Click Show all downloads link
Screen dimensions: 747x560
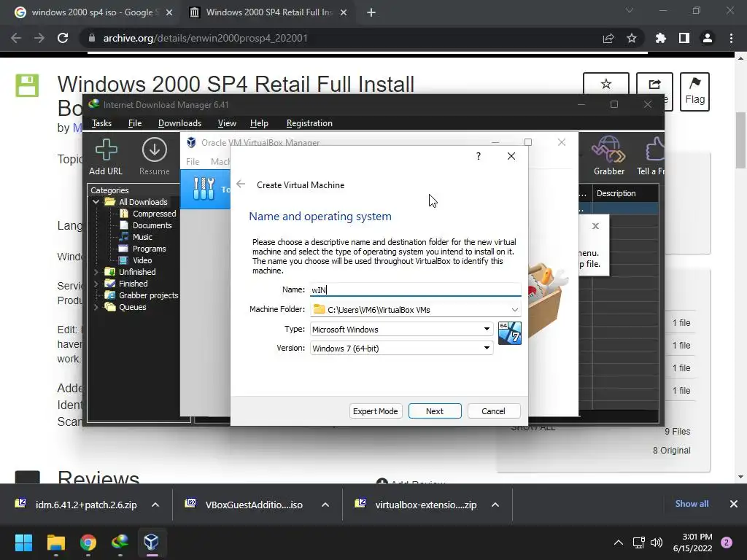[x=692, y=504]
